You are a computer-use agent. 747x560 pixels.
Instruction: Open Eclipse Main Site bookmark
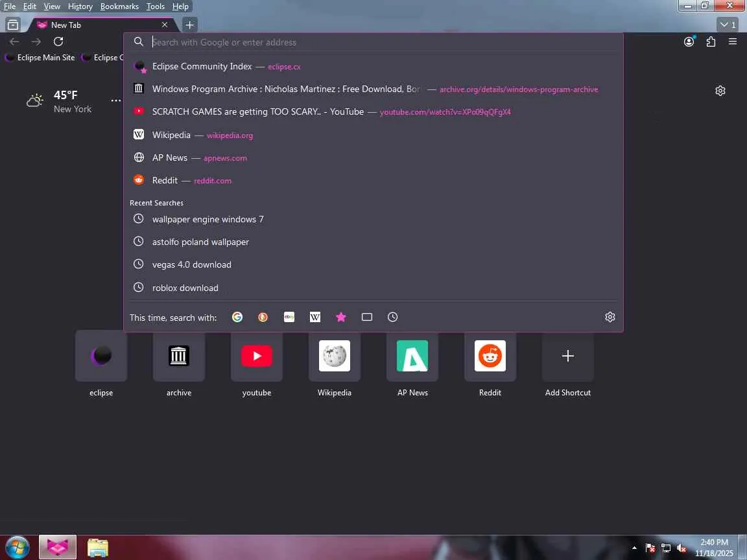(x=40, y=58)
